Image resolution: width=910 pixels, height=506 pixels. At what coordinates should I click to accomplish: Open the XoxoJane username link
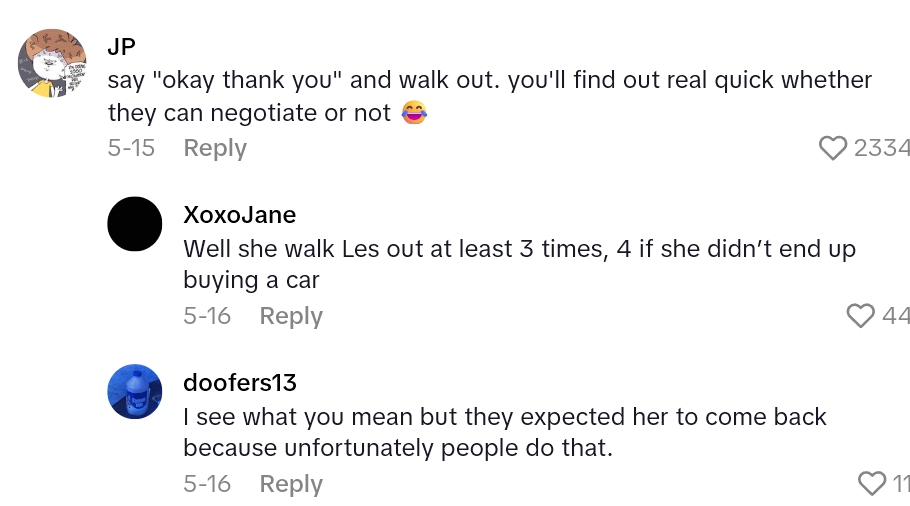[240, 214]
